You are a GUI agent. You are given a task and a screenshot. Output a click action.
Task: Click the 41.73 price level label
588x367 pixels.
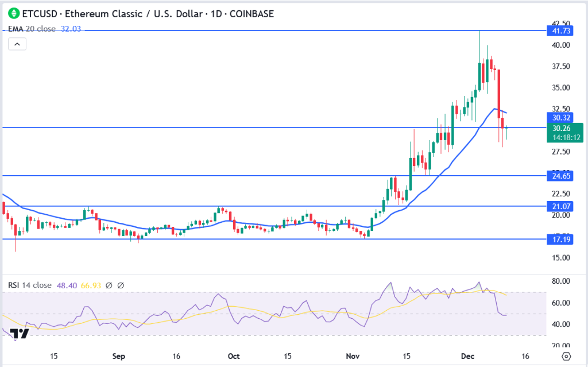coord(556,30)
